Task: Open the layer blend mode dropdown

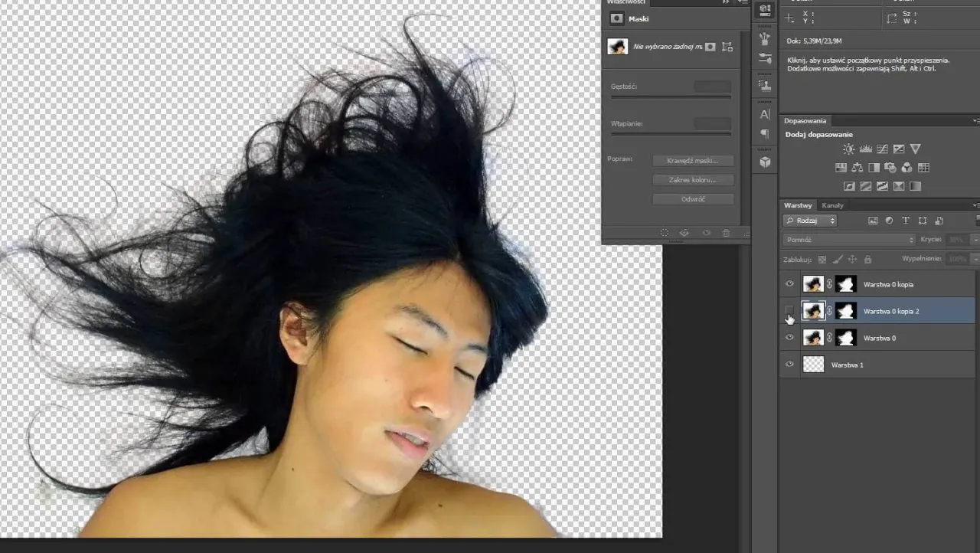Action: point(848,239)
